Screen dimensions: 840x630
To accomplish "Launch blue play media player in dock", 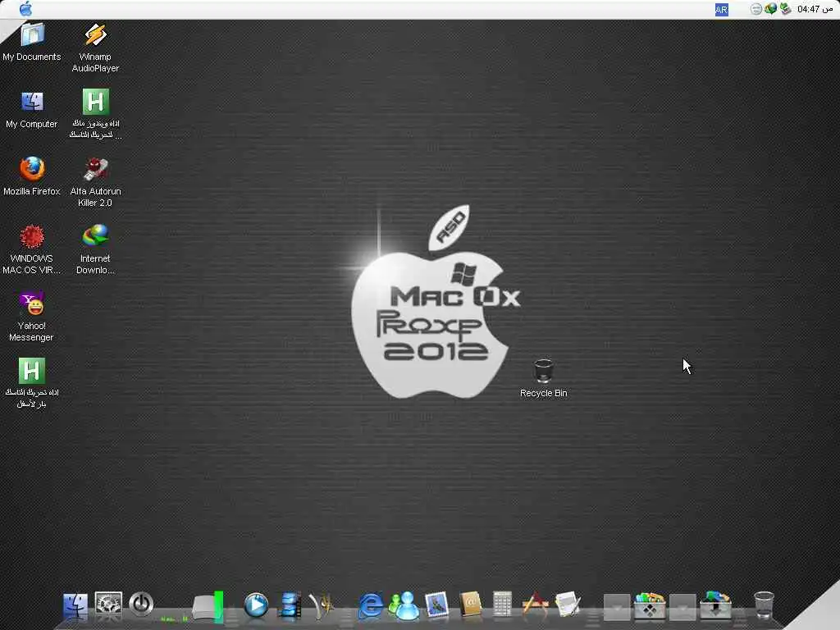I will tap(256, 605).
